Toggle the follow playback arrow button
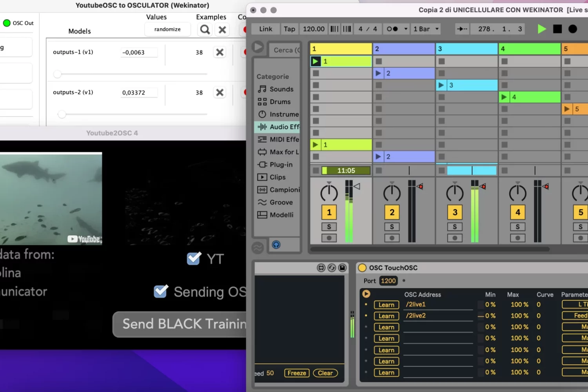The height and width of the screenshot is (392, 588). pyautogui.click(x=462, y=29)
